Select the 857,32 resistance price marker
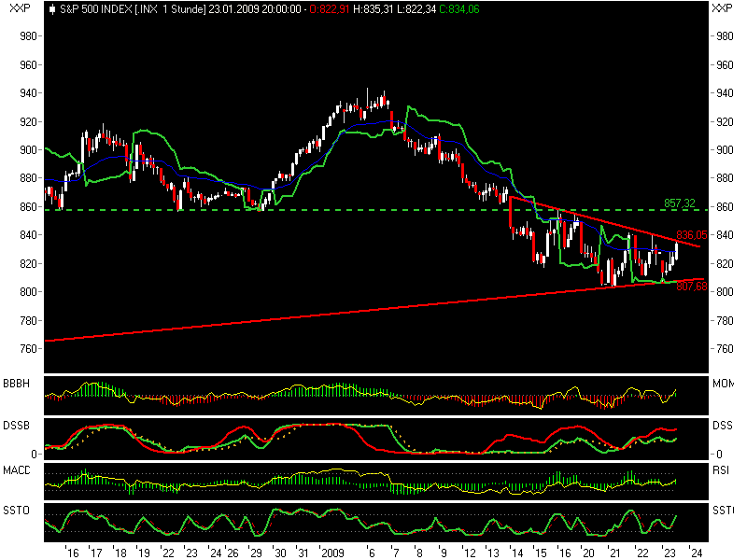The height and width of the screenshot is (560, 747). click(x=679, y=201)
